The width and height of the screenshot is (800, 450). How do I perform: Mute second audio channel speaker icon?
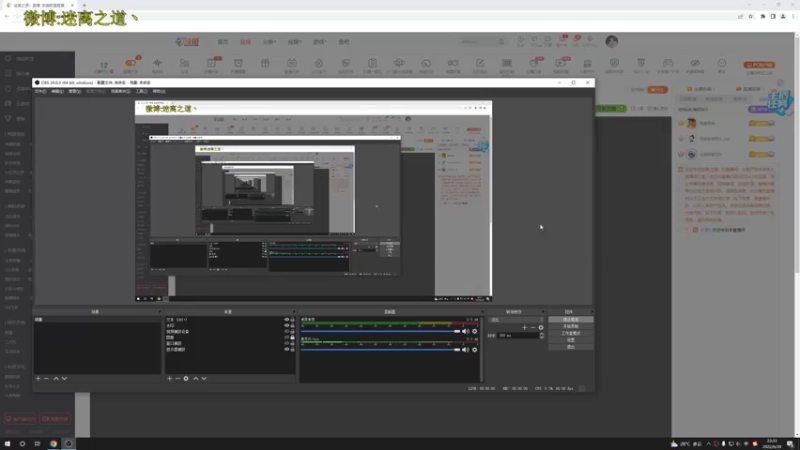pyautogui.click(x=465, y=349)
